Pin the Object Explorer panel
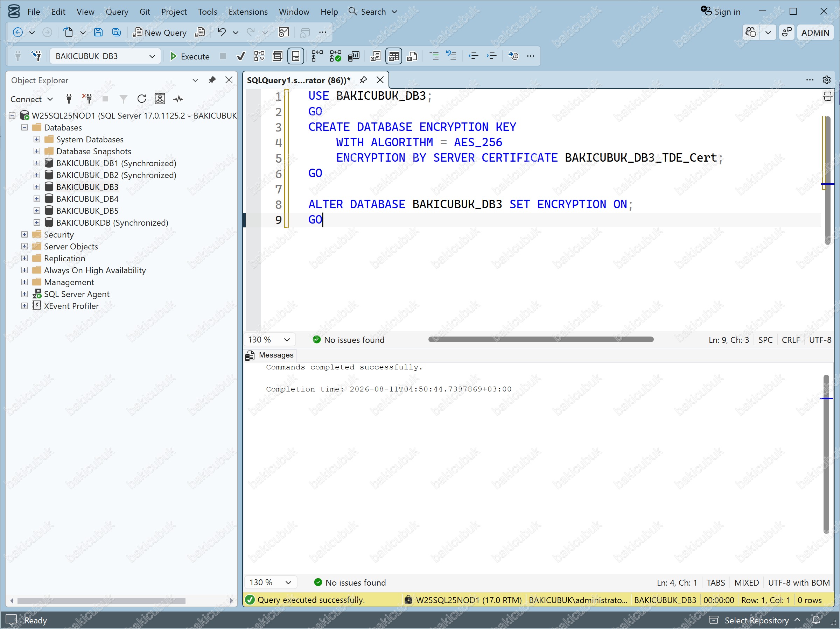The height and width of the screenshot is (629, 840). 212,80
